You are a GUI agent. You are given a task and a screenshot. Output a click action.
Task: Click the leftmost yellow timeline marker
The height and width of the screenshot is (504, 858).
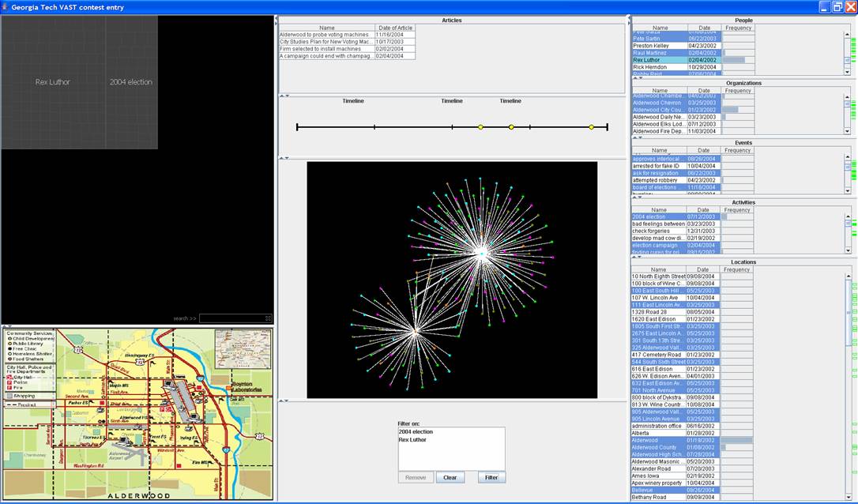coord(480,127)
